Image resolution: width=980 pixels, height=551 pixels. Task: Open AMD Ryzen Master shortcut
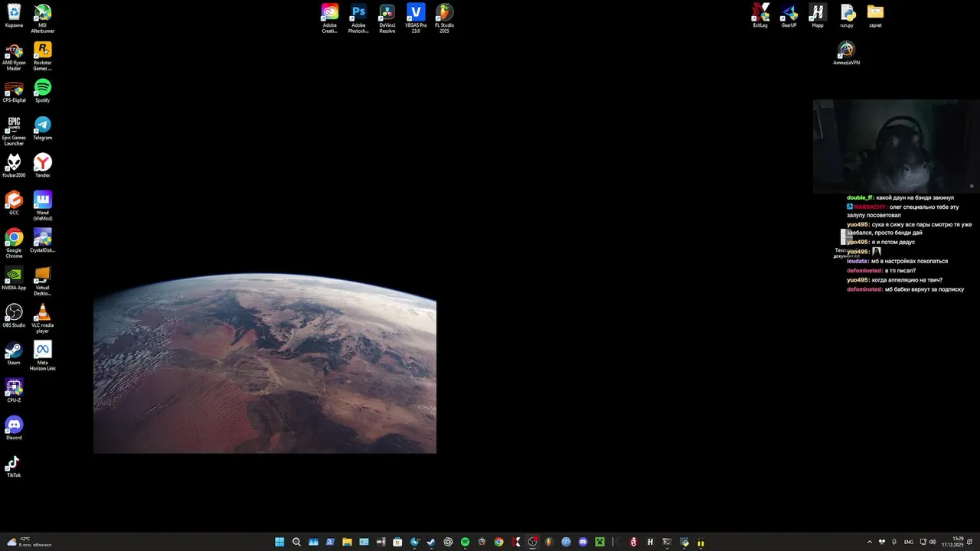click(14, 57)
